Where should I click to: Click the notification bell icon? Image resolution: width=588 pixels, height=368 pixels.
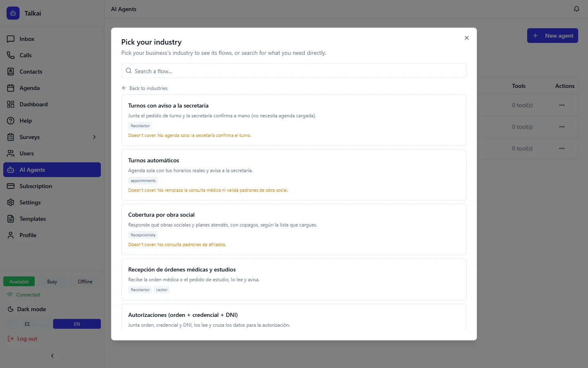[577, 9]
